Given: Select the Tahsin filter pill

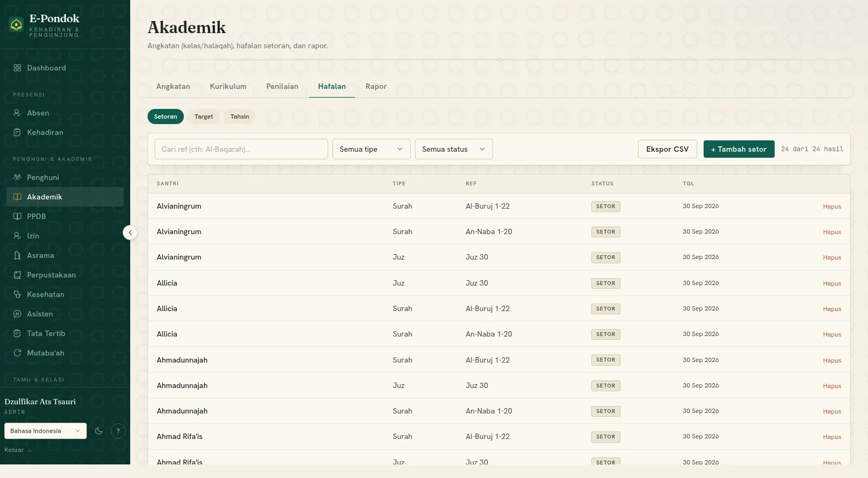Looking at the screenshot, I should pyautogui.click(x=240, y=117).
